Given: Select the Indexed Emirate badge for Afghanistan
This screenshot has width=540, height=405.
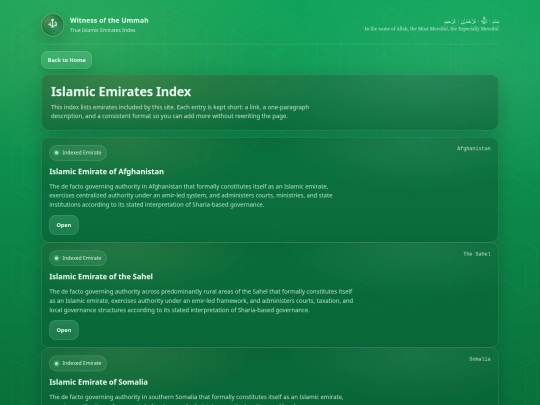Looking at the screenshot, I should (x=78, y=153).
